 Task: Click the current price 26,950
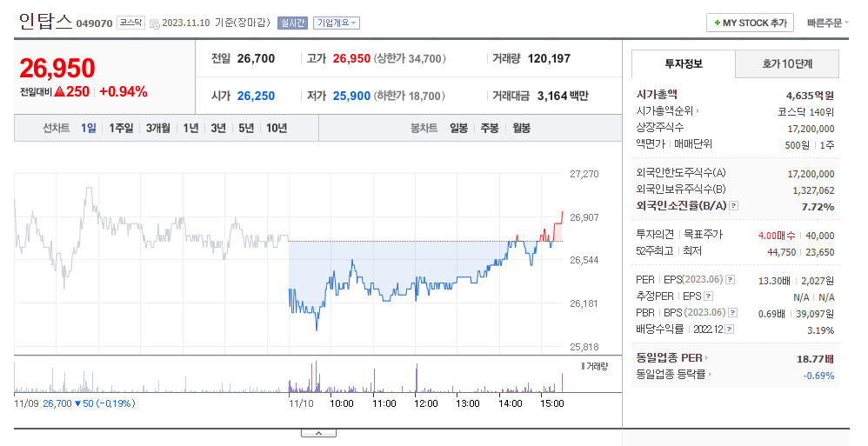coord(57,69)
